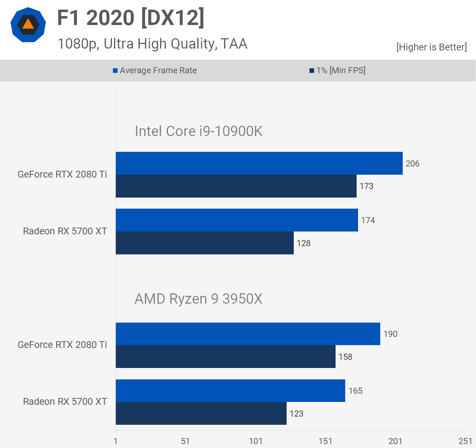The width and height of the screenshot is (476, 448).
Task: Select the Average Frame Rate legend label
Action: [158, 70]
